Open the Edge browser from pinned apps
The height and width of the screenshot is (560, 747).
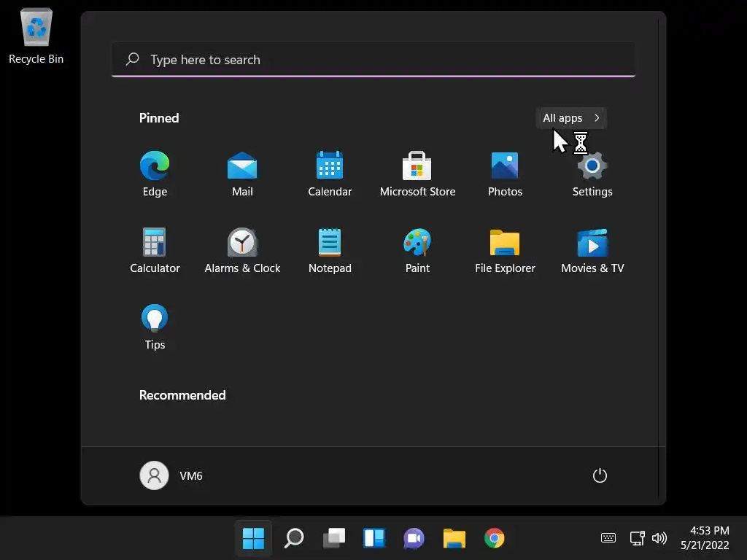point(155,174)
